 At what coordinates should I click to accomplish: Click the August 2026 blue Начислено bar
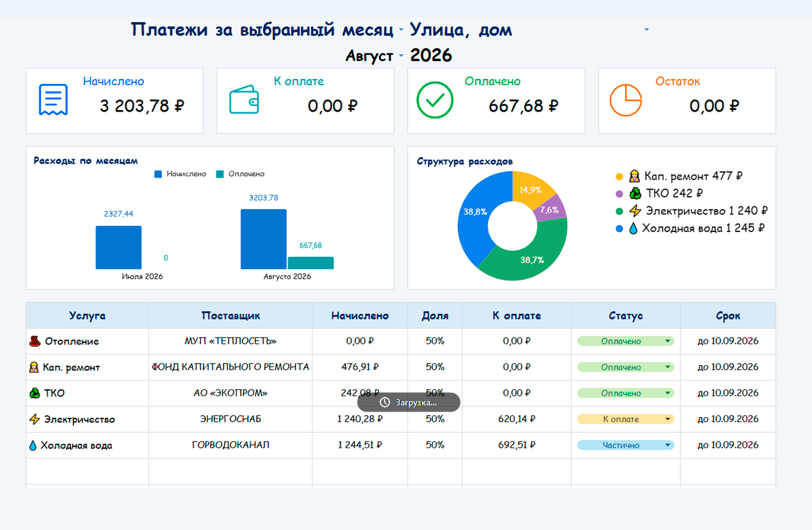pyautogui.click(x=263, y=239)
